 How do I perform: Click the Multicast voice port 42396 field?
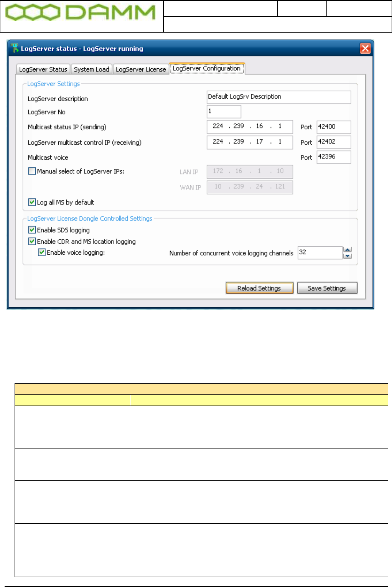334,157
